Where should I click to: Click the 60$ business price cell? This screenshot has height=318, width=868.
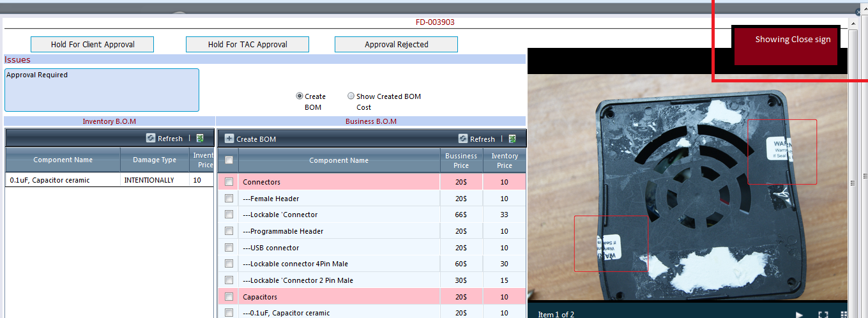tap(461, 264)
